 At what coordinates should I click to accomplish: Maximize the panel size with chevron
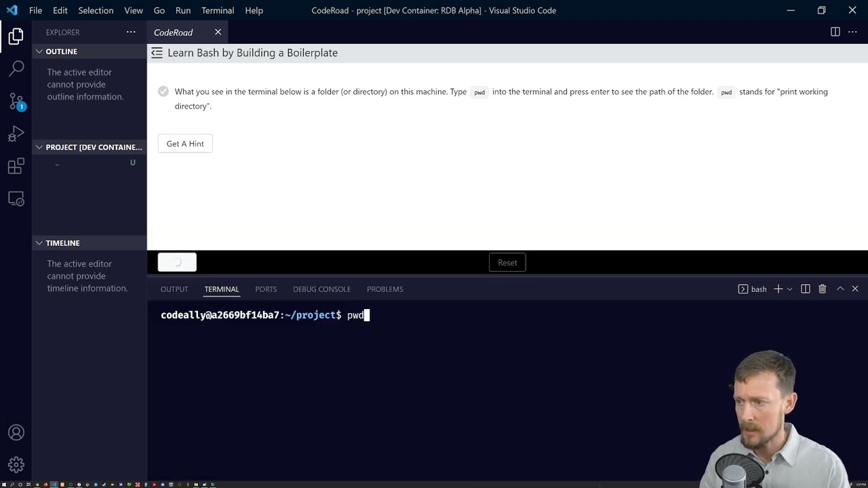[x=840, y=289]
